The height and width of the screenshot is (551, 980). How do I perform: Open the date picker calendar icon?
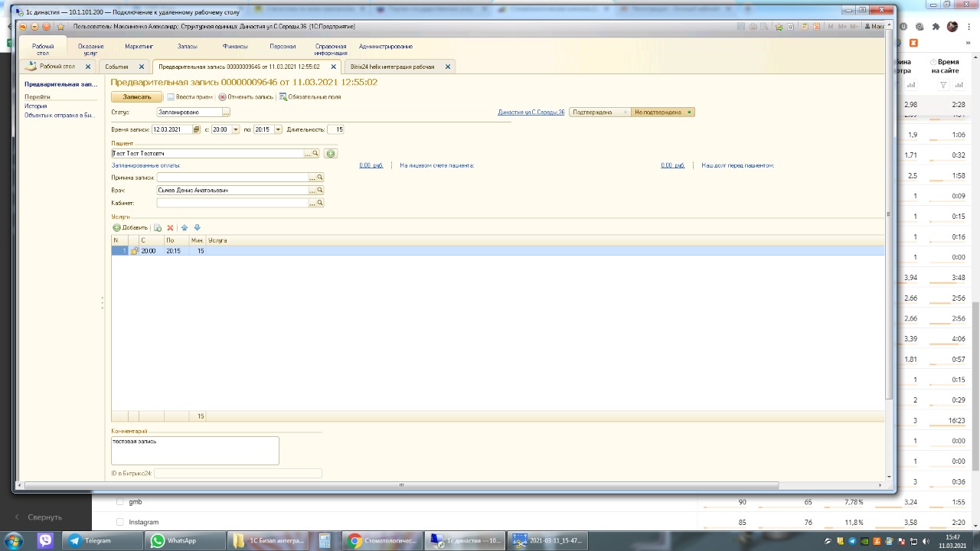196,129
